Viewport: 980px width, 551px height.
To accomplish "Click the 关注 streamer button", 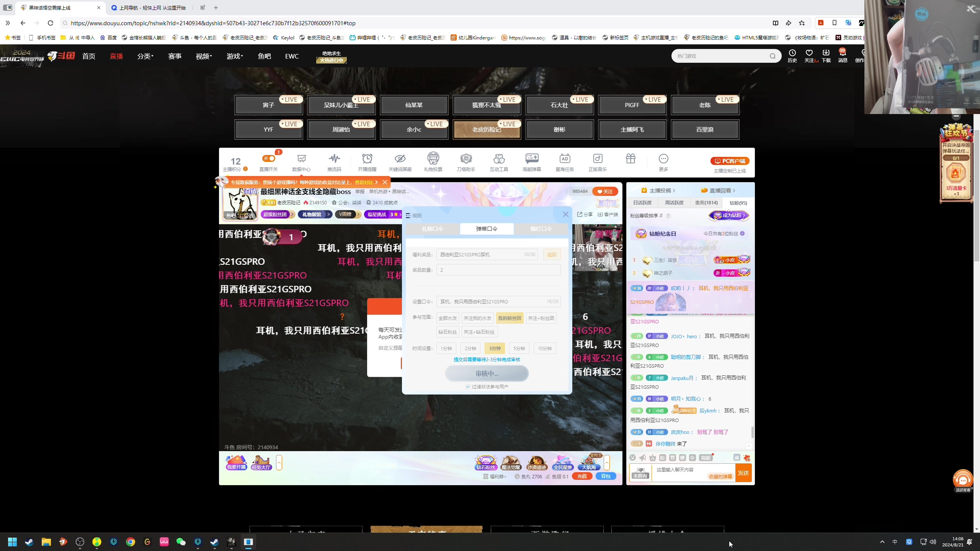I will (x=605, y=191).
